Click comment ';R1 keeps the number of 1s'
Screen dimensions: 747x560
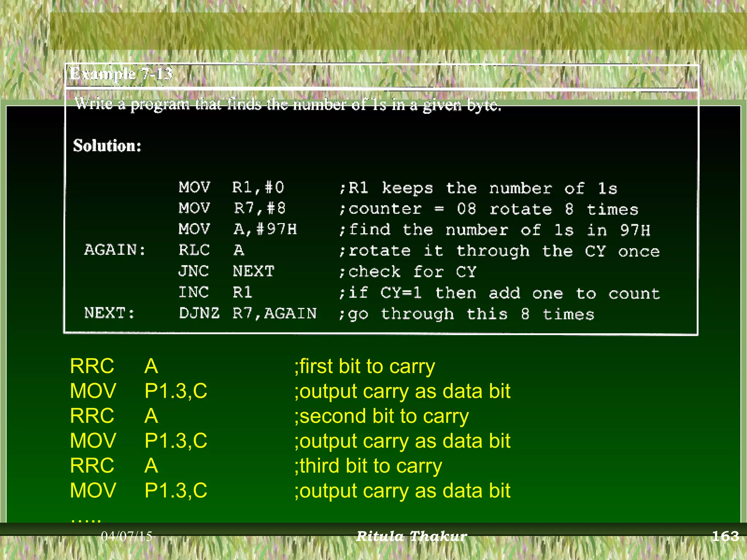point(478,188)
